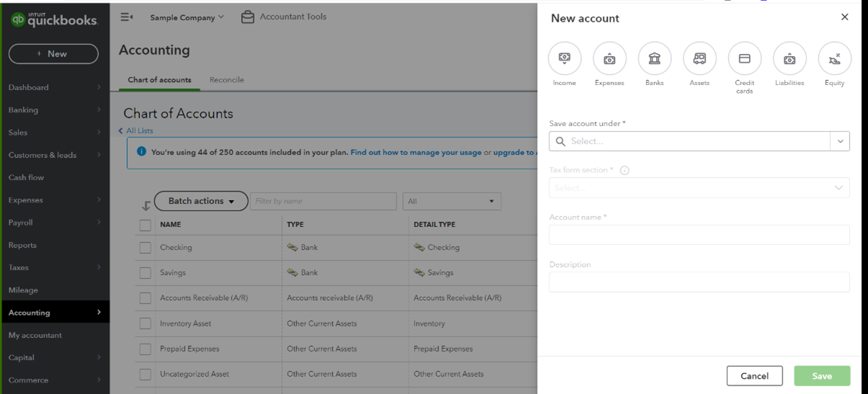This screenshot has height=394, width=868.
Task: Check the Uncategorized Asset row checkbox
Action: pos(146,374)
